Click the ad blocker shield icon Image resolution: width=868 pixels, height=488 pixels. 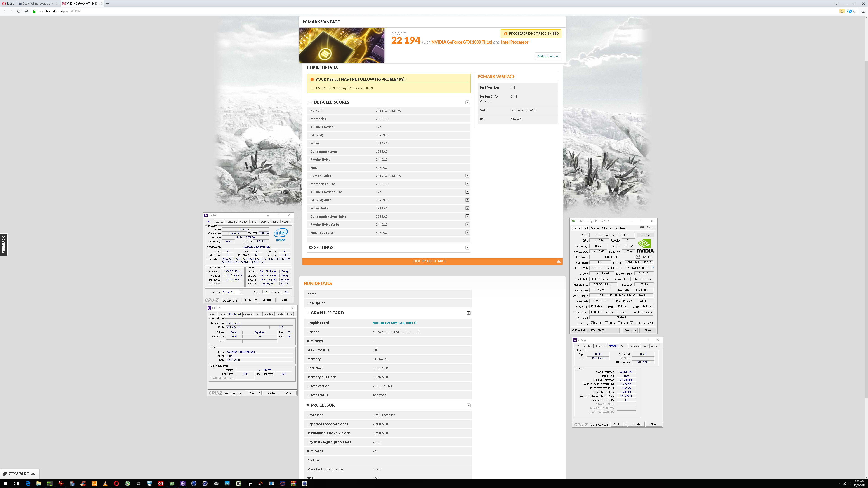850,11
